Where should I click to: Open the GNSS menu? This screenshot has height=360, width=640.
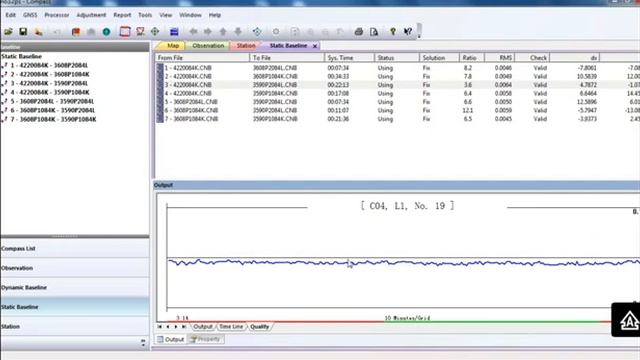click(30, 15)
